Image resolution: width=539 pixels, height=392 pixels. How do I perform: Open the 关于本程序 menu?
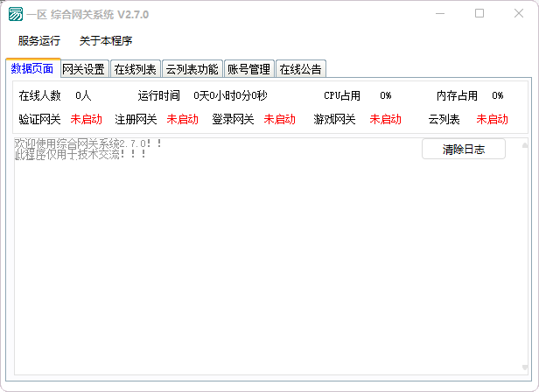[105, 41]
